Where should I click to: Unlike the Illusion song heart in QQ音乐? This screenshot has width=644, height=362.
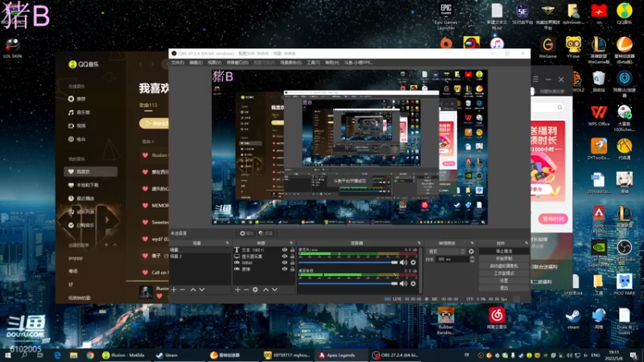coord(145,155)
